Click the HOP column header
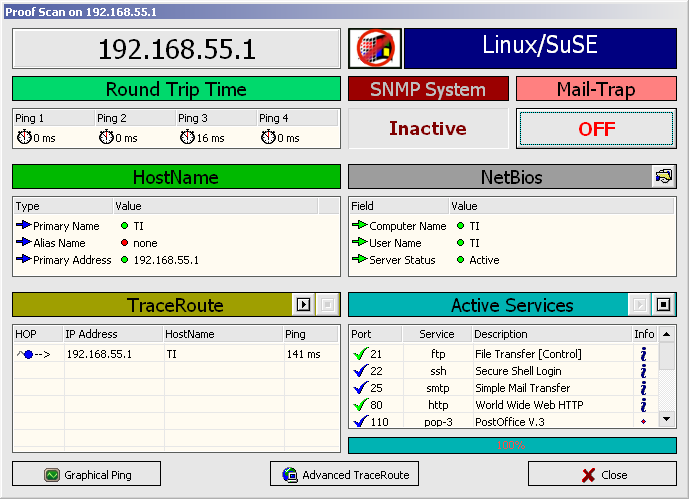 [x=38, y=334]
